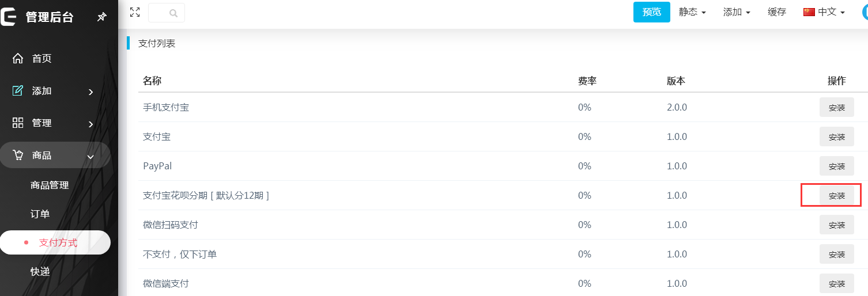Click the 管理 grid icon in sidebar
This screenshot has width=868, height=296.
[18, 123]
